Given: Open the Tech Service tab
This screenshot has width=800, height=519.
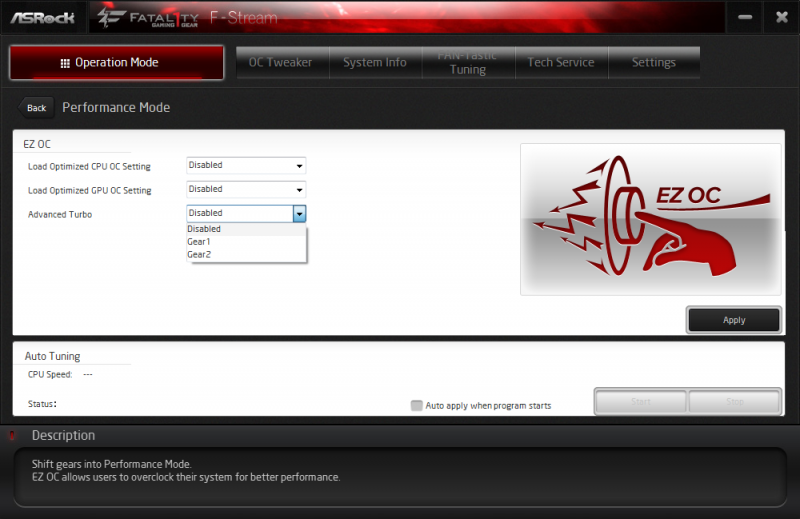Looking at the screenshot, I should [561, 62].
